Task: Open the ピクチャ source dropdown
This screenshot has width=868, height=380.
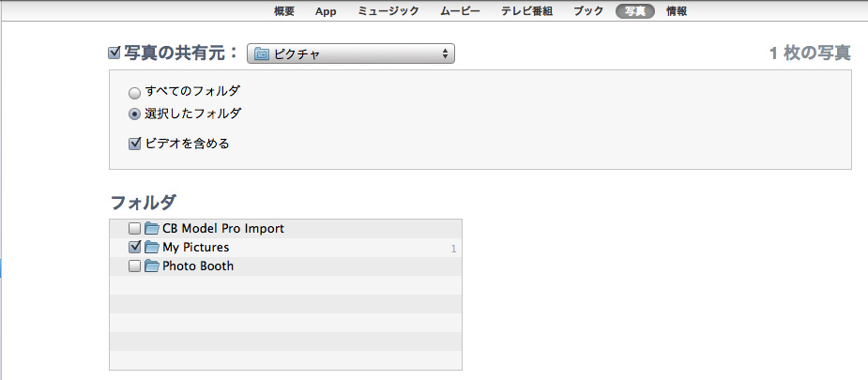Action: coord(350,53)
